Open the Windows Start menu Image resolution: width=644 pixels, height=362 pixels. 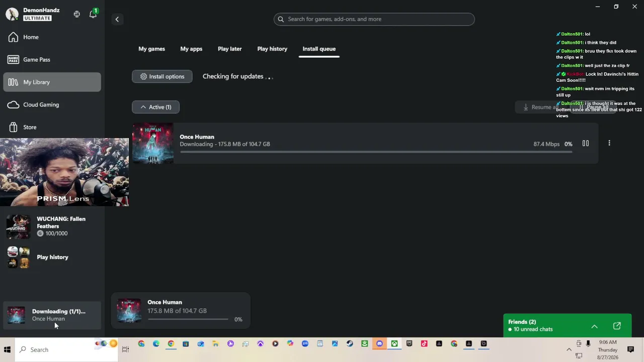(x=7, y=349)
